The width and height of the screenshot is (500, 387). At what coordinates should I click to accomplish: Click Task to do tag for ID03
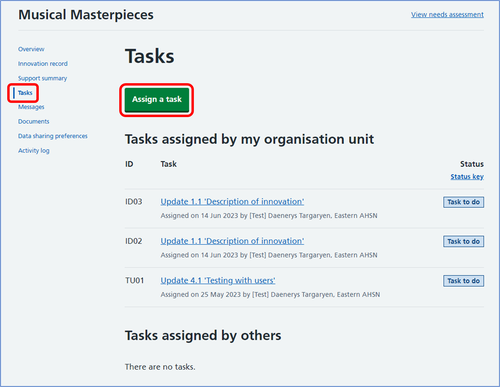pyautogui.click(x=463, y=202)
